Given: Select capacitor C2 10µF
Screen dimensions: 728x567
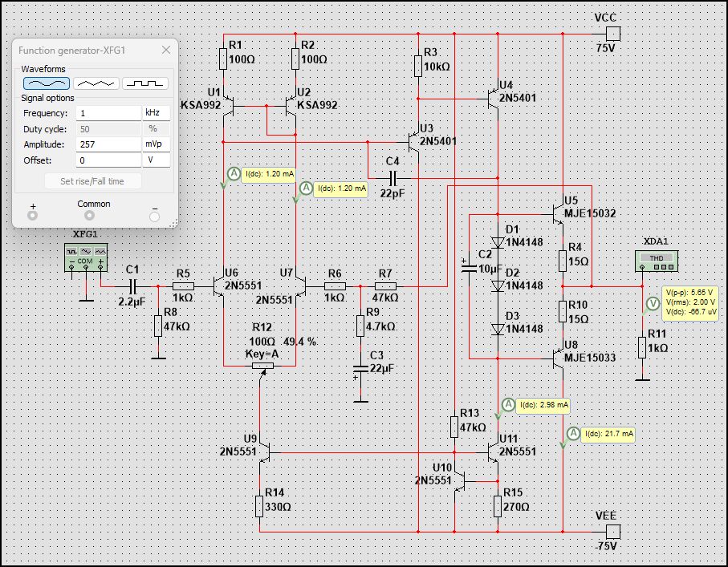Looking at the screenshot, I should pyautogui.click(x=470, y=268).
